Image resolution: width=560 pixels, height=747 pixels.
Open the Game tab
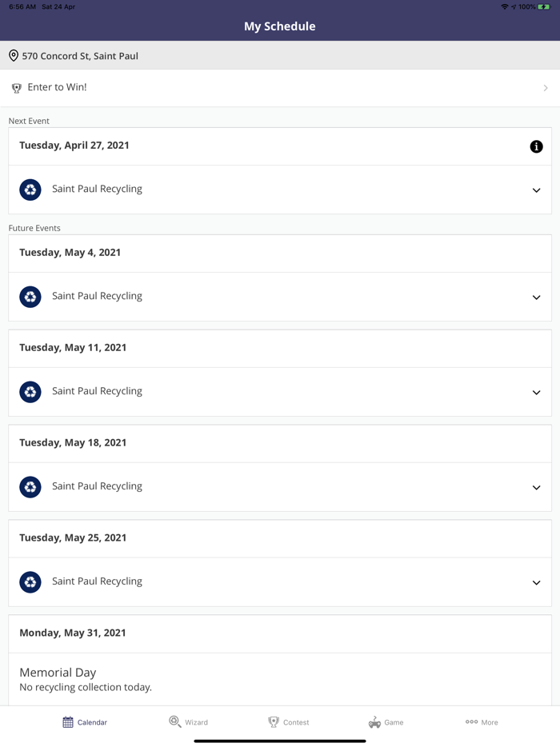(x=386, y=722)
